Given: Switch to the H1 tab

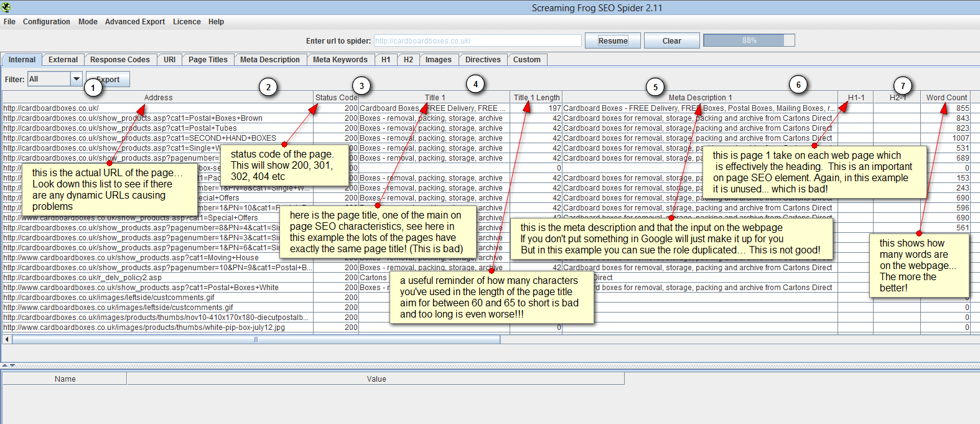Looking at the screenshot, I should [386, 60].
